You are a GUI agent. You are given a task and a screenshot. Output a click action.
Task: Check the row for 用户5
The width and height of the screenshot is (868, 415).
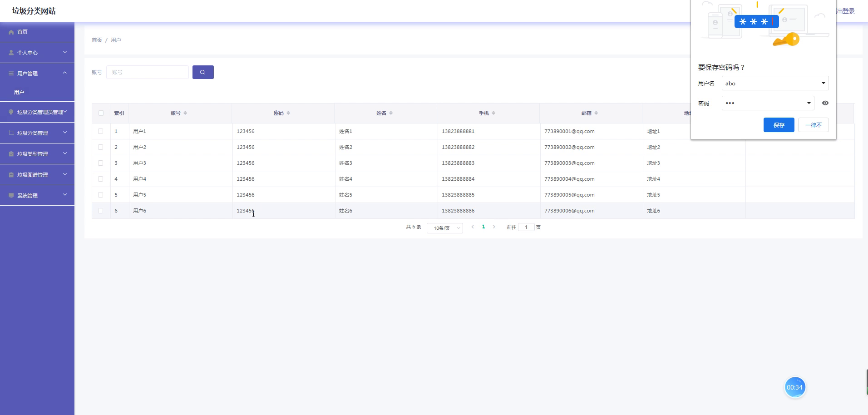click(101, 195)
